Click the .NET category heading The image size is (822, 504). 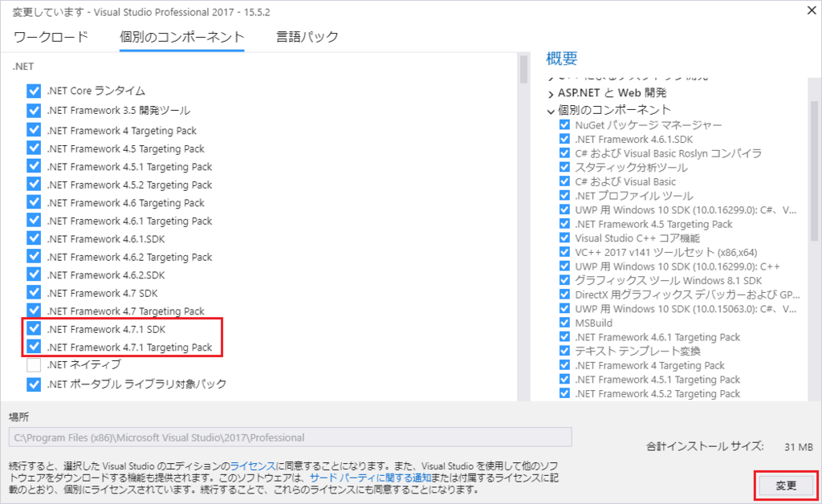click(x=23, y=67)
